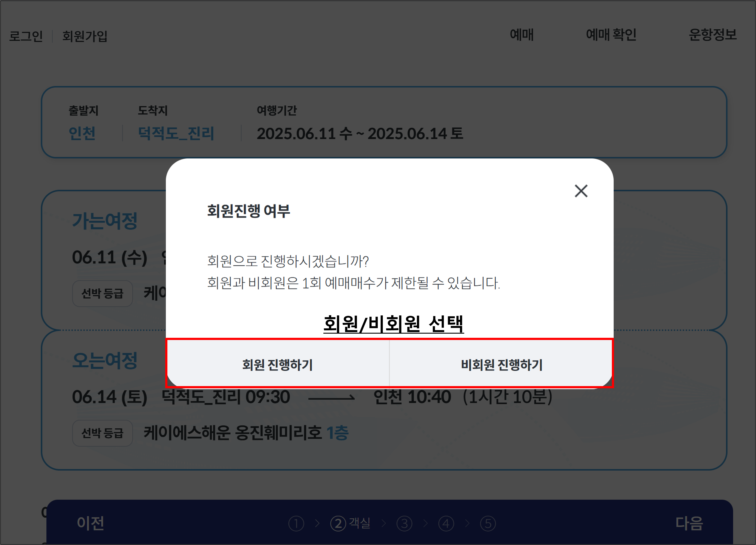This screenshot has width=756, height=545.
Task: Click 선박 등급 tag in 가는여정
Action: click(x=103, y=293)
